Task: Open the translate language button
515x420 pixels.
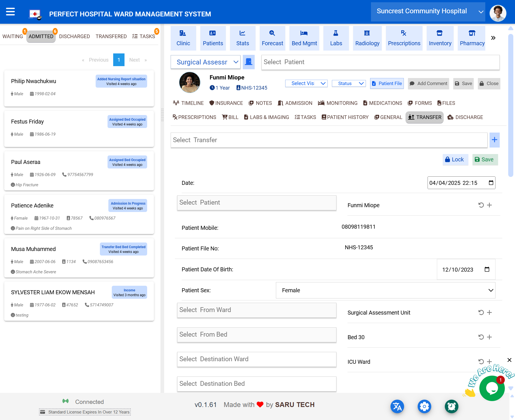Action: [397, 406]
